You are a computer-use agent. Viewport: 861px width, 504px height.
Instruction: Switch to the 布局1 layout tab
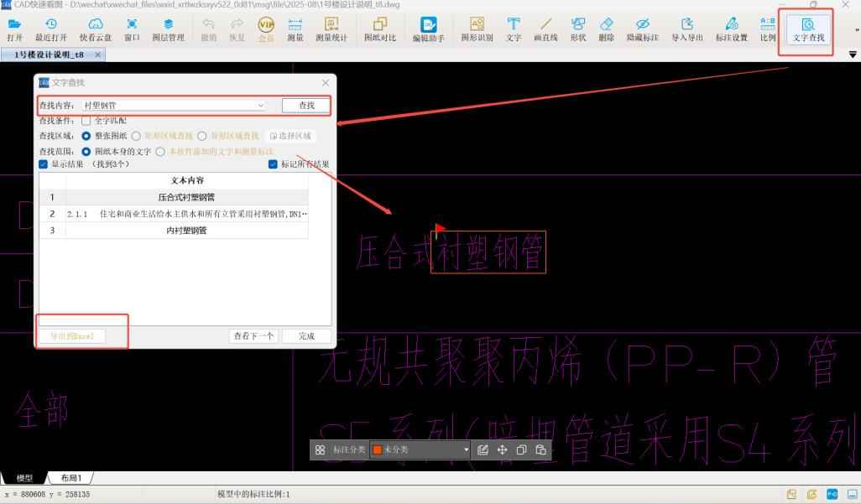tap(71, 477)
